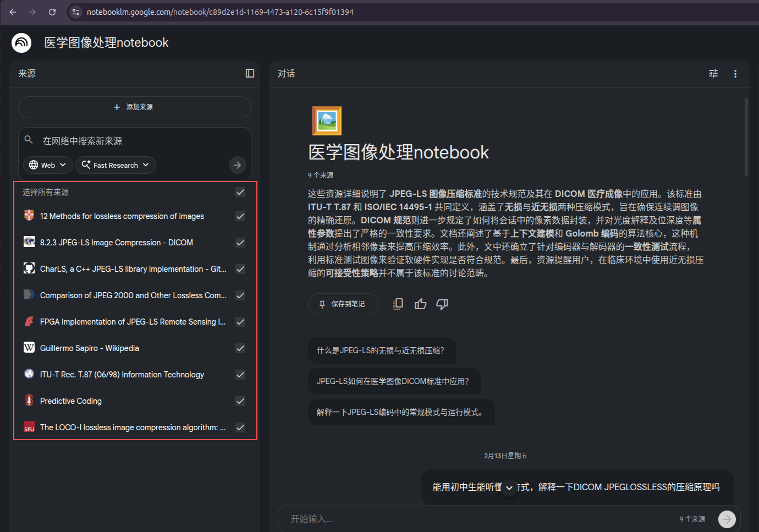Give the summary a thumbs up
Image resolution: width=759 pixels, height=532 pixels.
click(420, 304)
